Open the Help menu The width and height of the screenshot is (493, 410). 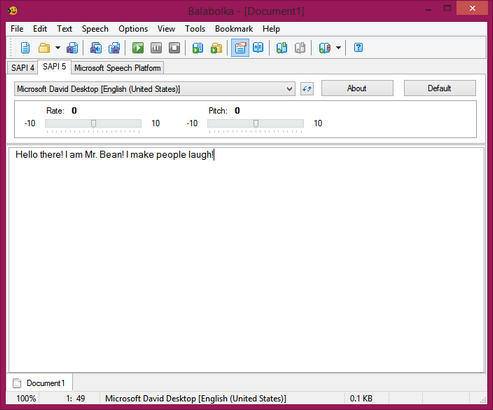pyautogui.click(x=271, y=29)
